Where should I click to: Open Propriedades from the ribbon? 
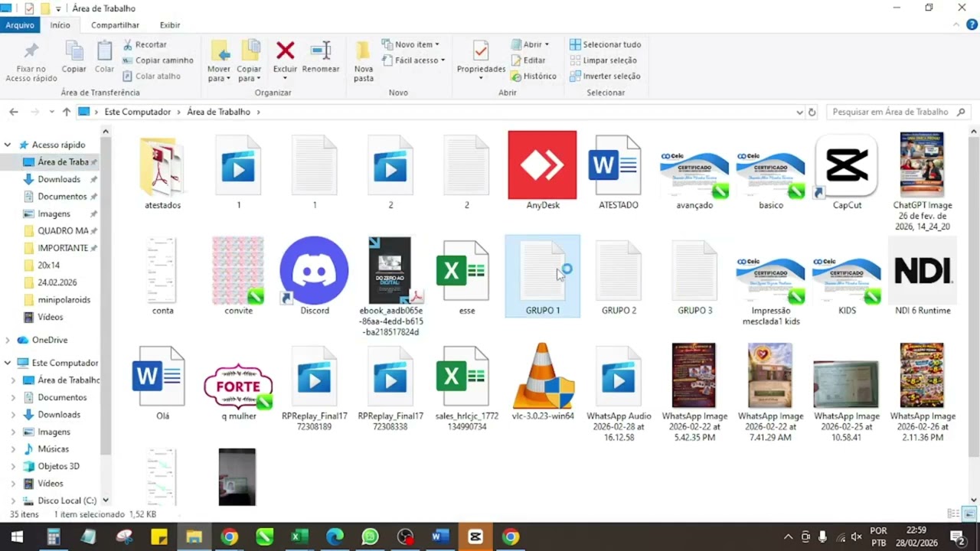tap(481, 60)
